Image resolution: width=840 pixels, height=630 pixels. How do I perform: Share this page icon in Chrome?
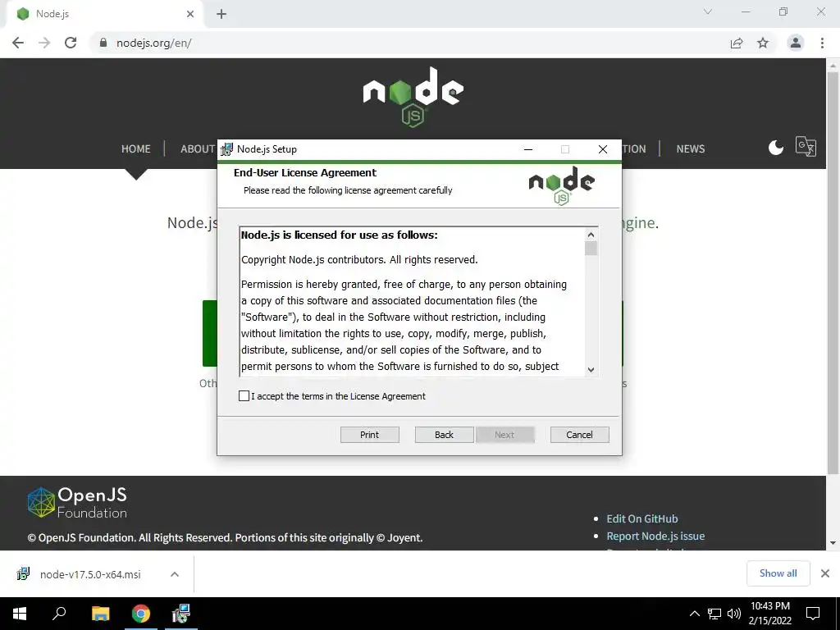point(737,43)
